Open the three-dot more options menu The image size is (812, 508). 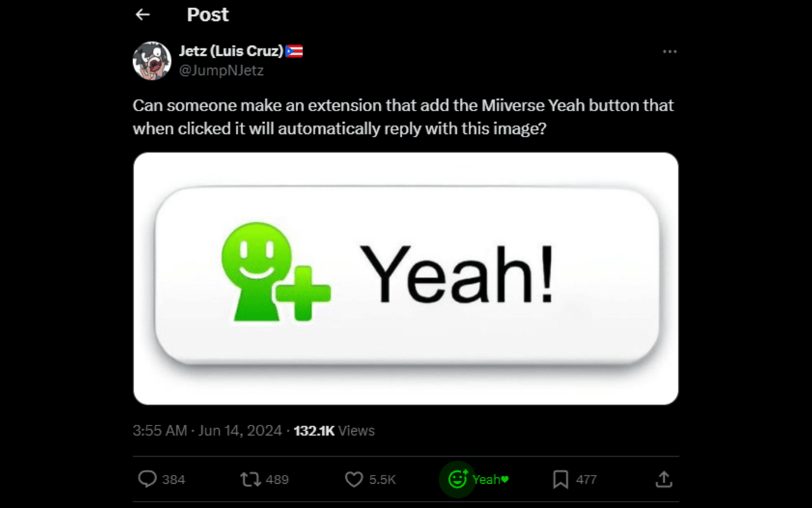[x=669, y=51]
